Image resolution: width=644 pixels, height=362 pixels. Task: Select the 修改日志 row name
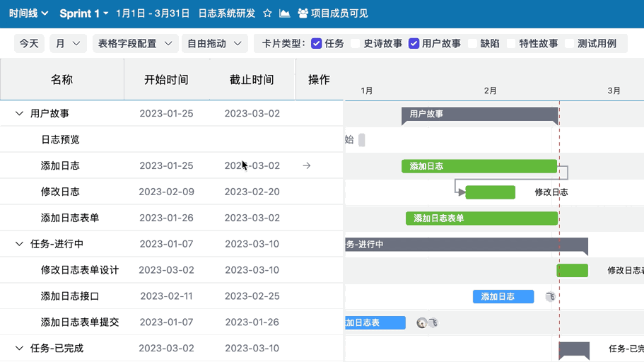pyautogui.click(x=60, y=192)
